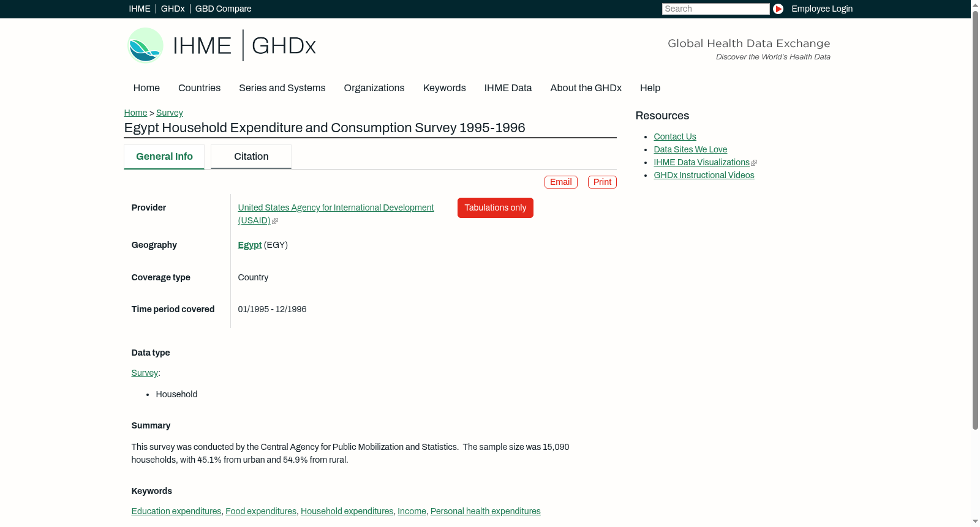Open Series and Systems menu
The height and width of the screenshot is (527, 980).
[x=282, y=88]
